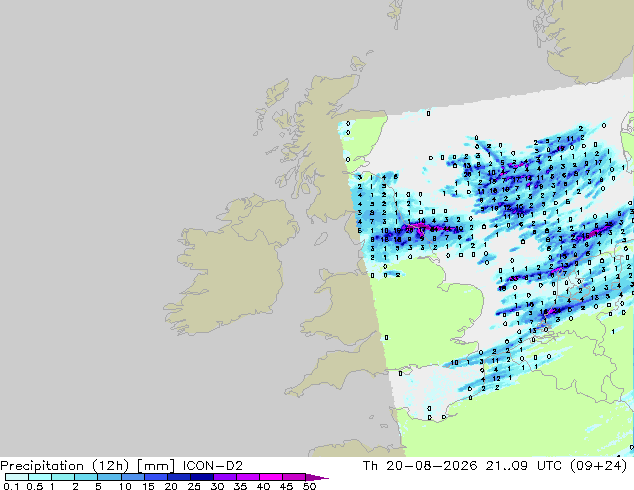Select the "35" legend scale value
634x490 pixels.
point(240,486)
